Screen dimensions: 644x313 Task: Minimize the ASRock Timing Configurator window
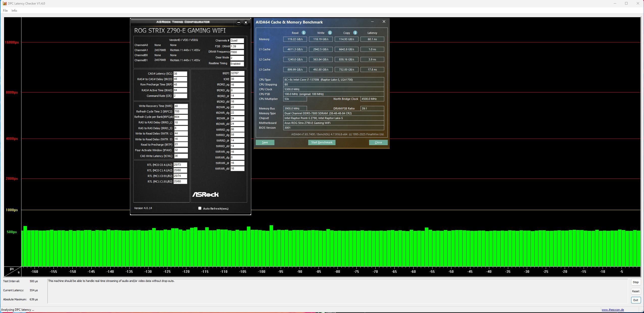pyautogui.click(x=239, y=23)
